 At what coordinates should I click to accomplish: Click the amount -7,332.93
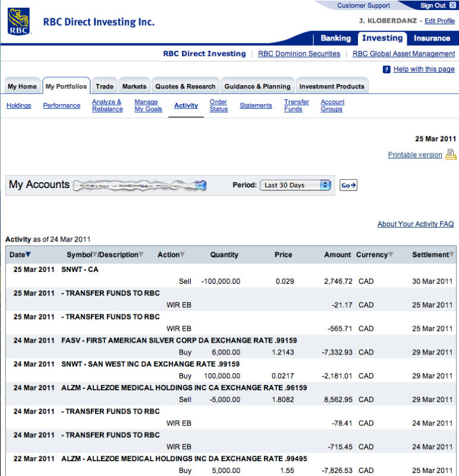[x=337, y=352]
